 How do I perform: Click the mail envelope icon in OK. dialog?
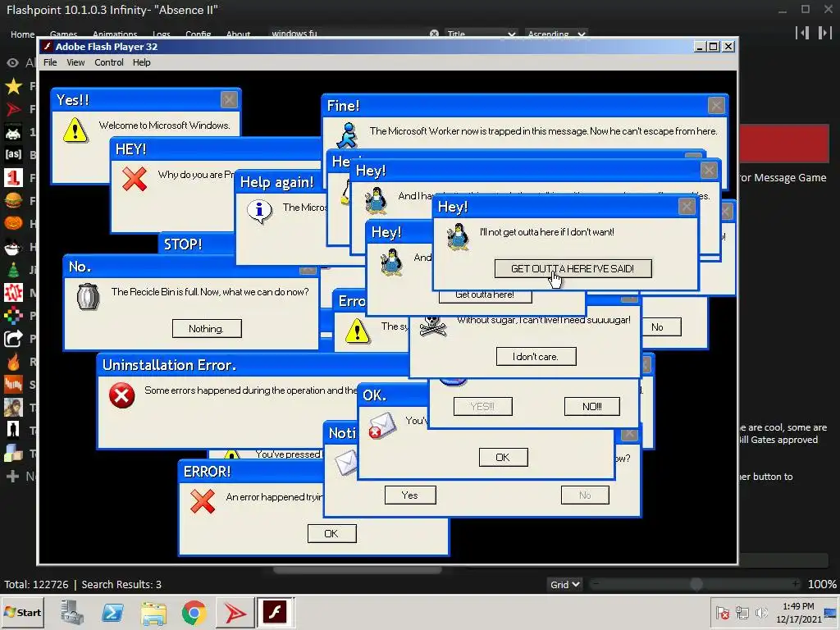pyautogui.click(x=382, y=426)
